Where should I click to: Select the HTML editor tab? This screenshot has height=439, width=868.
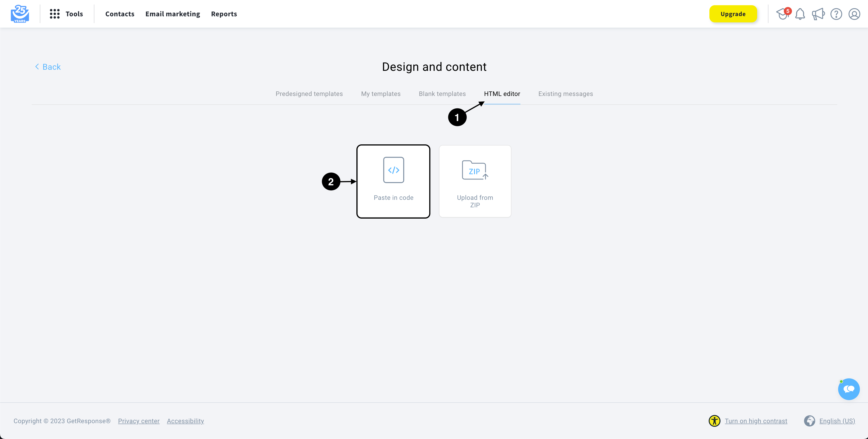(x=502, y=94)
